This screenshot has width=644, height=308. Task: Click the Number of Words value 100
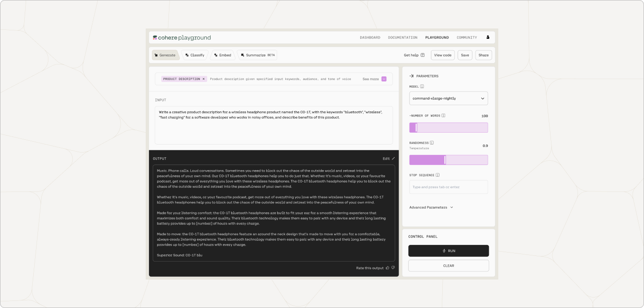coord(485,116)
